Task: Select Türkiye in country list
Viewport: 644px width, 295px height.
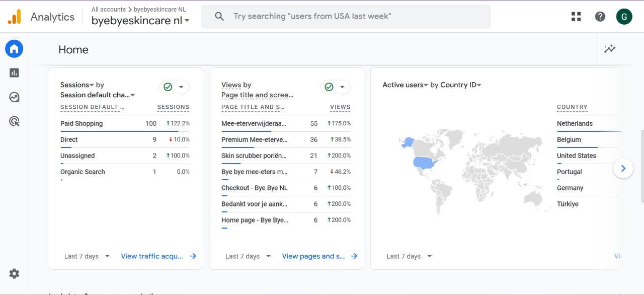Action: [x=568, y=204]
